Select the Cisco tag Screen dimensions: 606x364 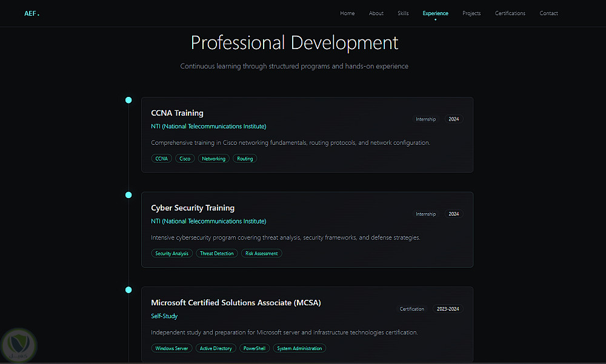(185, 159)
